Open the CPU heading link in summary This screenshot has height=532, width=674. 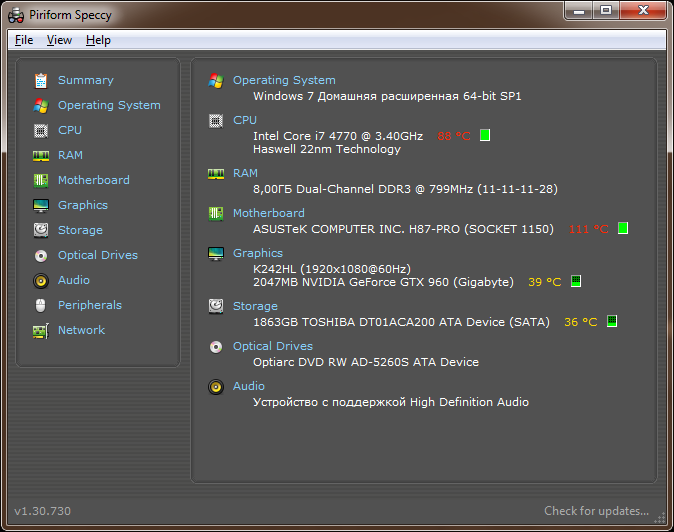245,120
